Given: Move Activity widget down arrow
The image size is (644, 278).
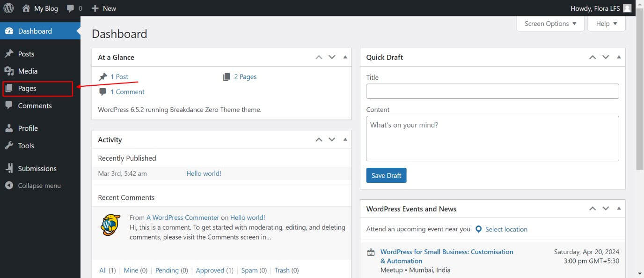Looking at the screenshot, I should click(332, 140).
